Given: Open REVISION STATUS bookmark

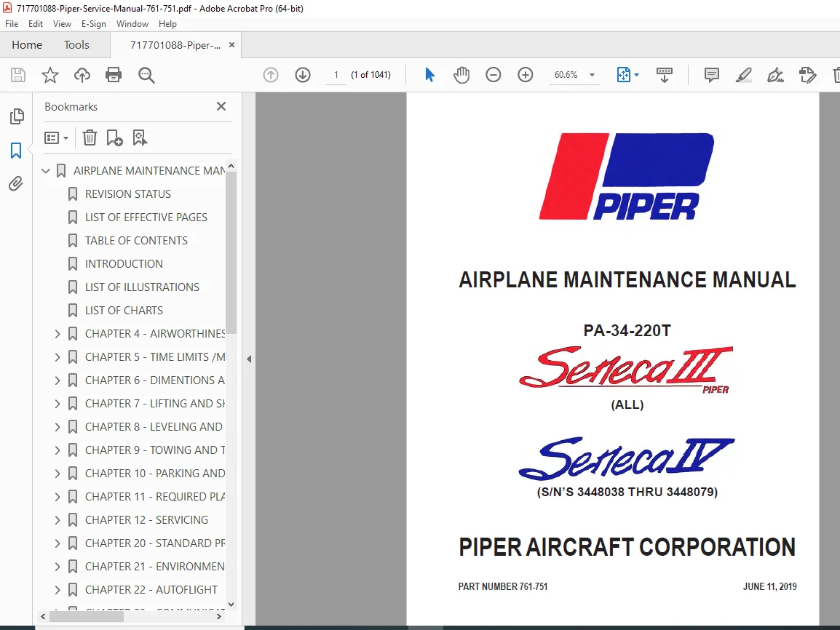Looking at the screenshot, I should [x=128, y=194].
